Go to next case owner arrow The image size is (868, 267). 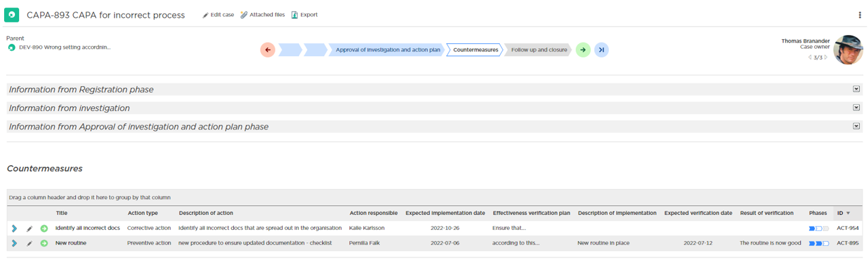(825, 58)
